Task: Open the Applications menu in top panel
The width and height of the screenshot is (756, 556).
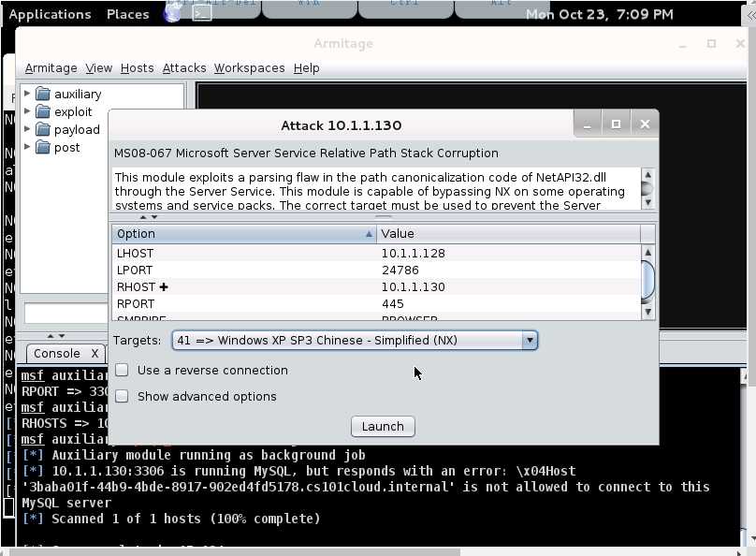Action: pyautogui.click(x=50, y=14)
